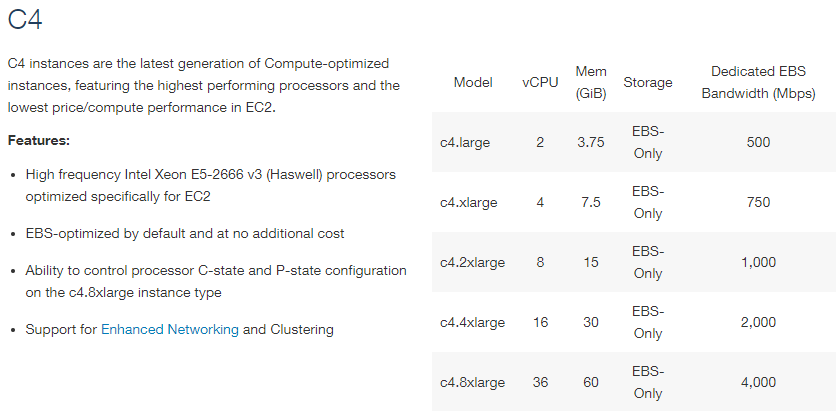Viewport: 837px width, 411px height.
Task: Select the c4.large model cell
Action: click(465, 143)
